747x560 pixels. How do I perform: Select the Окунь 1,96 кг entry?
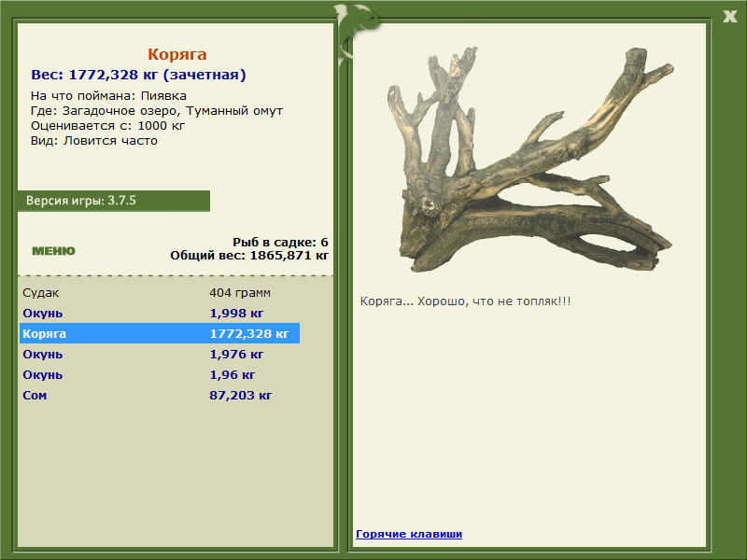(x=160, y=375)
